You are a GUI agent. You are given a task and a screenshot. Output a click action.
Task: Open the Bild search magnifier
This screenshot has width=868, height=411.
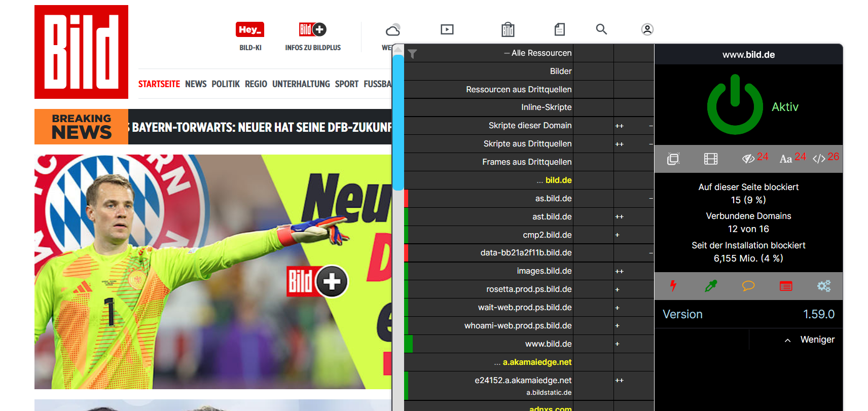pos(601,29)
